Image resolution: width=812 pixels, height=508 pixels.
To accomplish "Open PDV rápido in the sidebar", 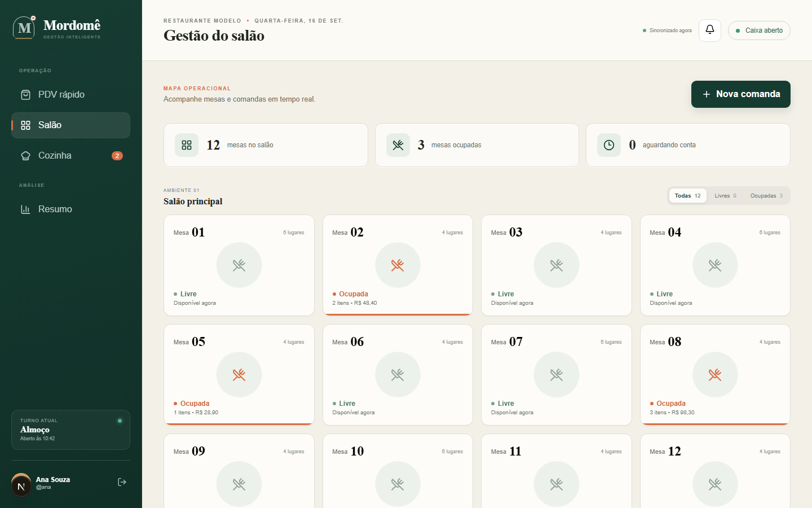I will (70, 95).
